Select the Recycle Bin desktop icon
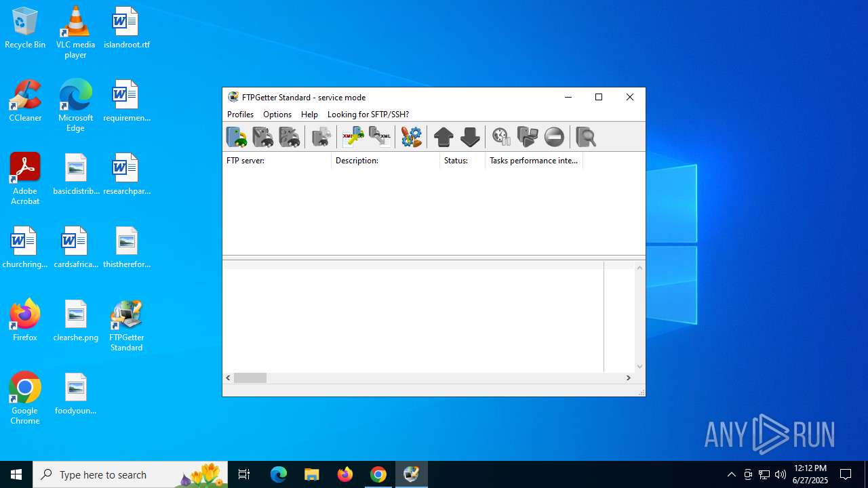Image resolution: width=868 pixels, height=488 pixels. coord(25,28)
